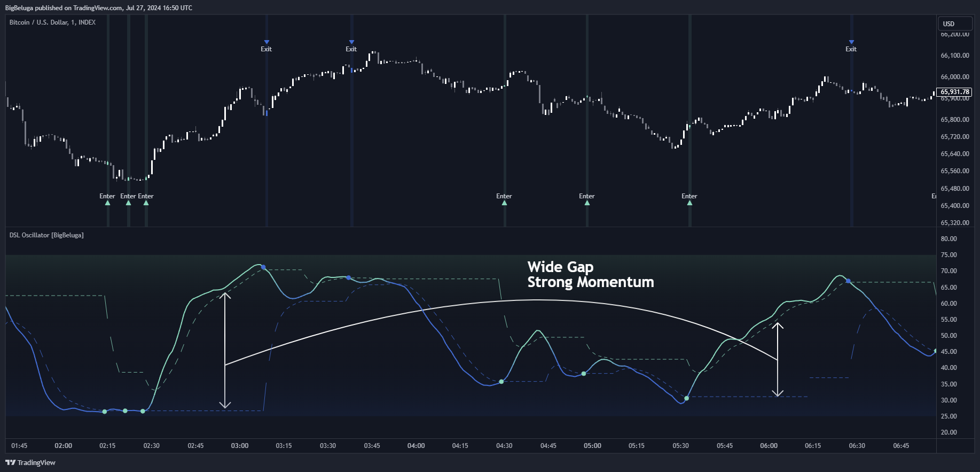
Task: Click the first Enter arrow near 02:15
Action: tap(107, 199)
